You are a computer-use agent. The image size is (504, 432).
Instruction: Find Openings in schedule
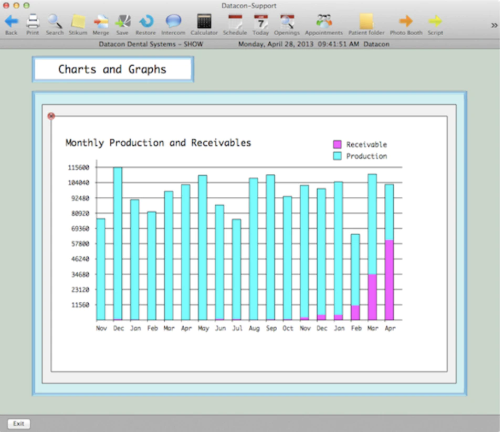(x=287, y=21)
